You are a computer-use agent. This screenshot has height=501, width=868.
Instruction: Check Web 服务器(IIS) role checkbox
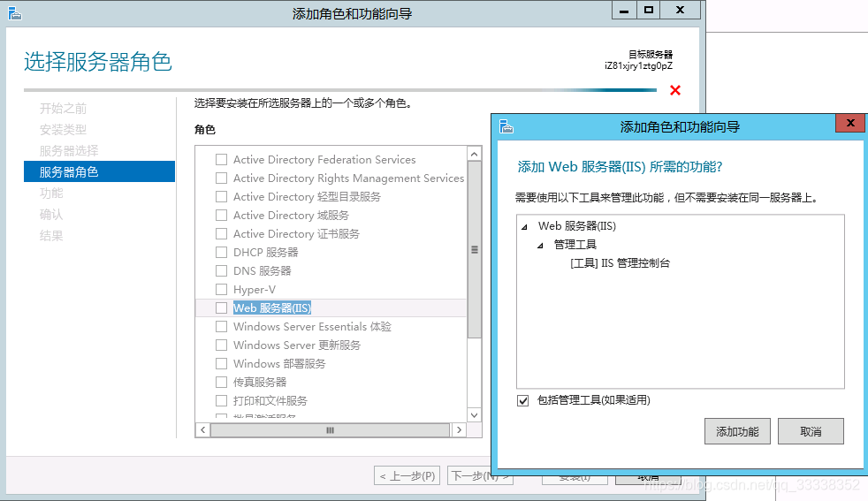[222, 307]
